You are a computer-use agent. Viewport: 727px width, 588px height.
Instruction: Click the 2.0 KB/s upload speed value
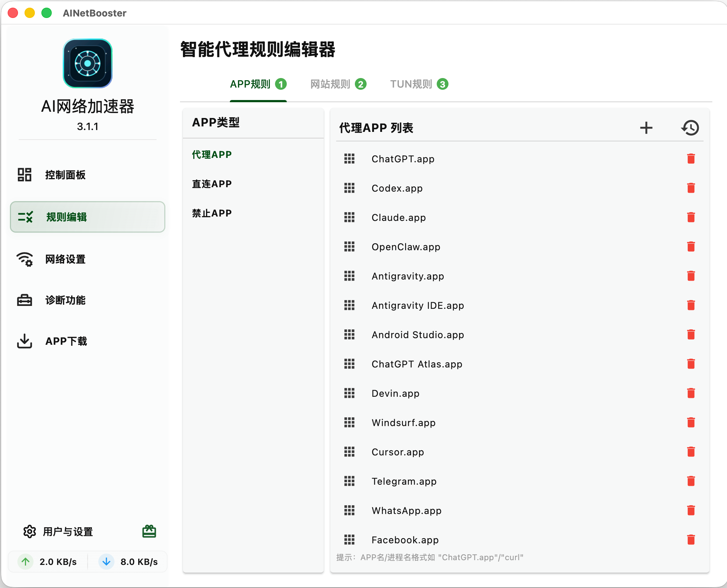[58, 562]
